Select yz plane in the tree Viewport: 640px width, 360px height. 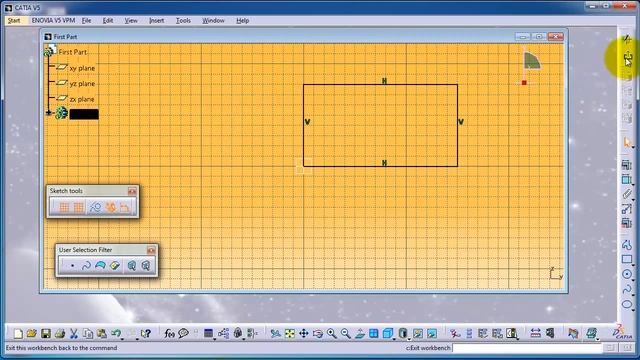pyautogui.click(x=82, y=84)
